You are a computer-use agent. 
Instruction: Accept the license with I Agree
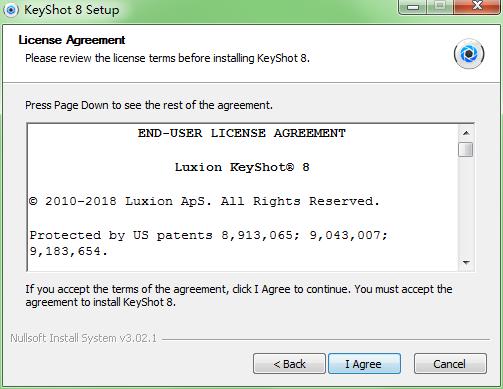(x=364, y=364)
